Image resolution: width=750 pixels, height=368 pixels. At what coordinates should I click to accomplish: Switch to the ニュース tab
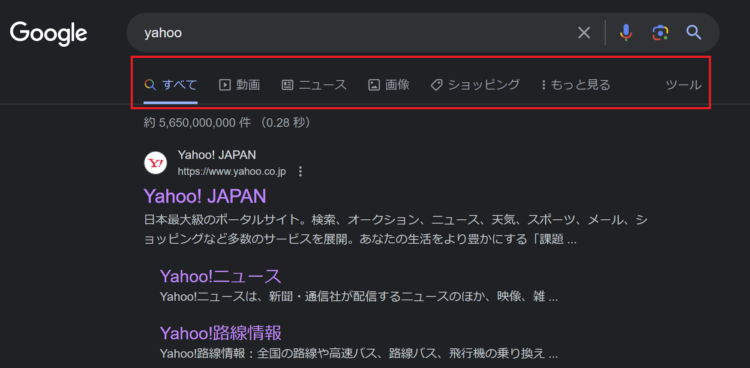click(314, 85)
